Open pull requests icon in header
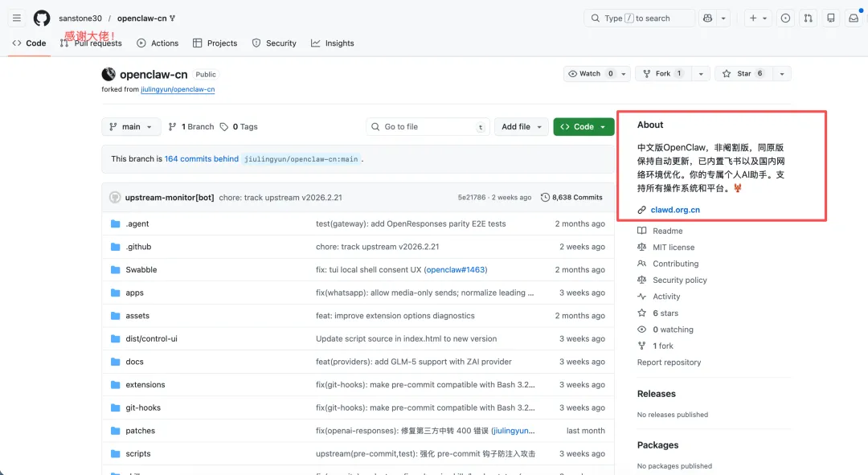 point(809,18)
